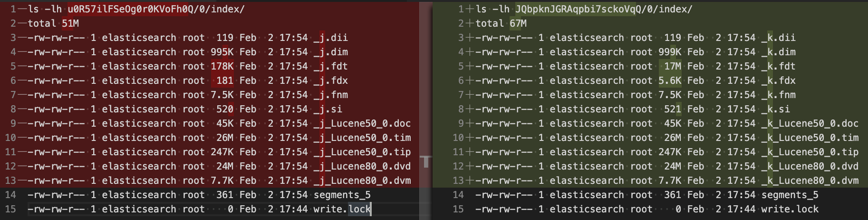
Task: Click the plus marker beside 'total 67M'
Action: pos(470,23)
